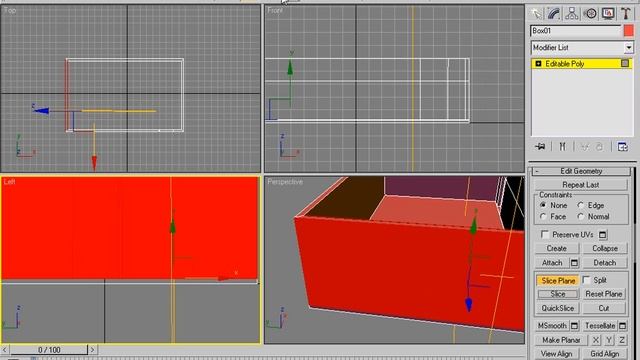This screenshot has width=640, height=360.
Task: Open the Modifier List dropdown
Action: point(629,48)
